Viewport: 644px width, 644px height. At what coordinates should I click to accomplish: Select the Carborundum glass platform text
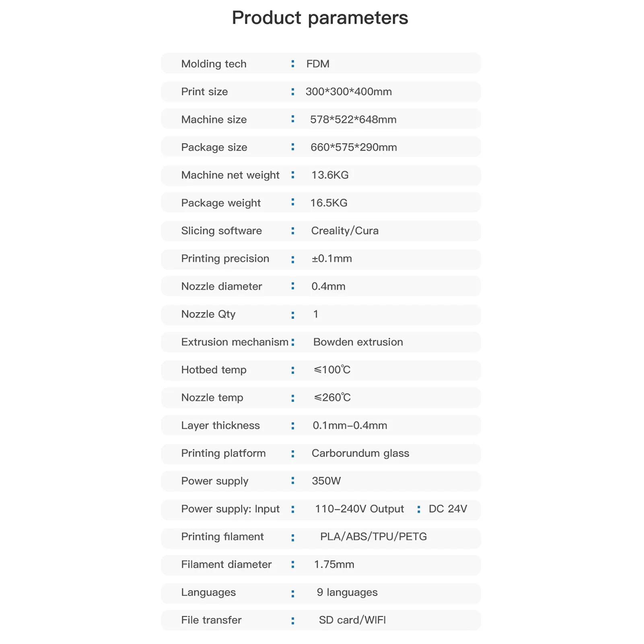tap(360, 453)
